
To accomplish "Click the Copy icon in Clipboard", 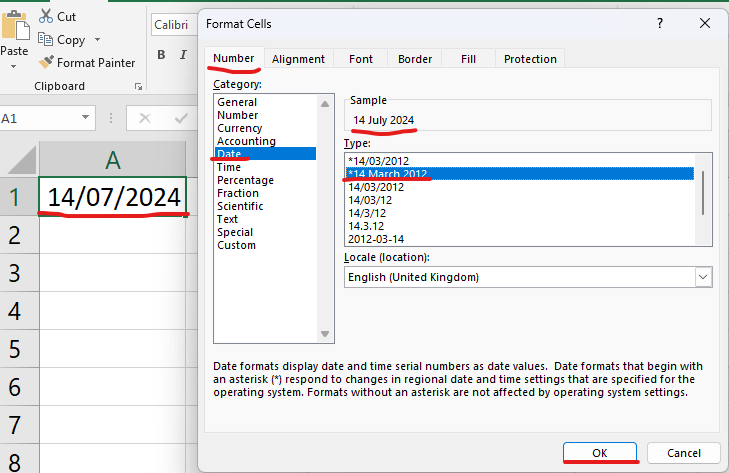I will point(45,39).
